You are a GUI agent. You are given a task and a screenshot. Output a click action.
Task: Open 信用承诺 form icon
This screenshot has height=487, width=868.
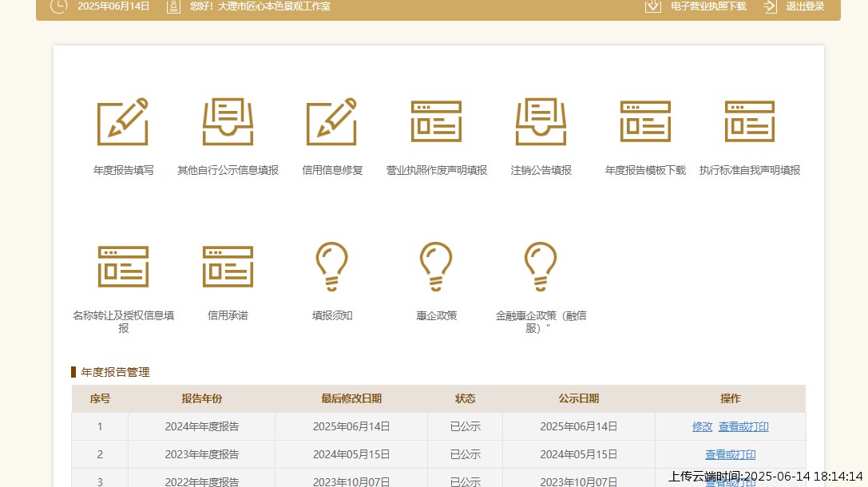tap(228, 267)
